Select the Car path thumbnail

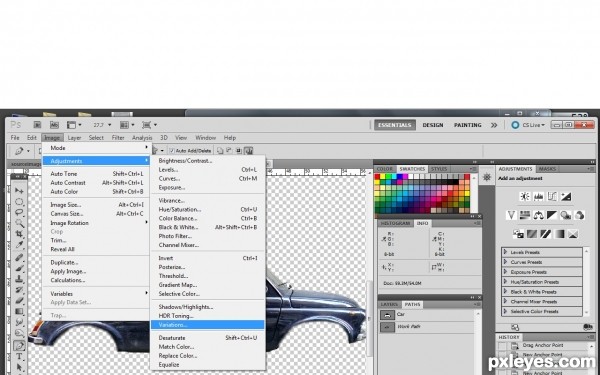coord(387,315)
